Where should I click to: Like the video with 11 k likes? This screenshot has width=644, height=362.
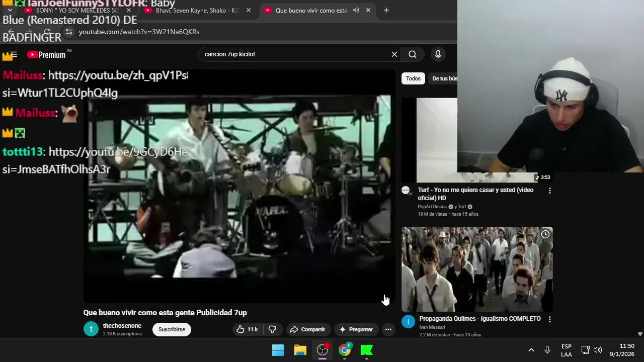tap(247, 329)
